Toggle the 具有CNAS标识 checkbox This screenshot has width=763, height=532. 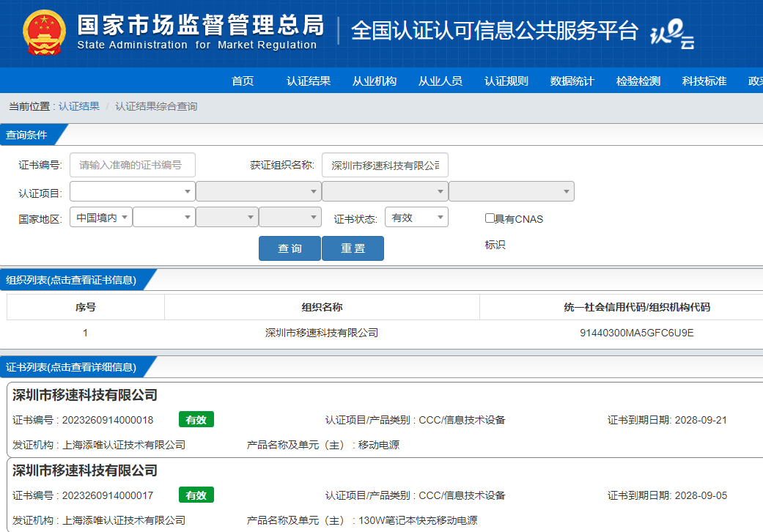click(x=490, y=218)
